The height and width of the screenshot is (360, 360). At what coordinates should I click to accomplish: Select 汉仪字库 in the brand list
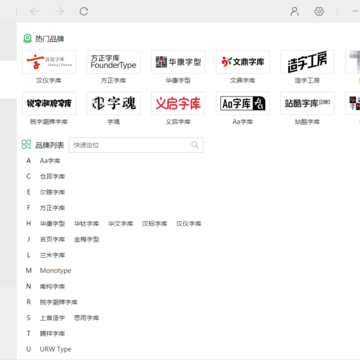[189, 224]
